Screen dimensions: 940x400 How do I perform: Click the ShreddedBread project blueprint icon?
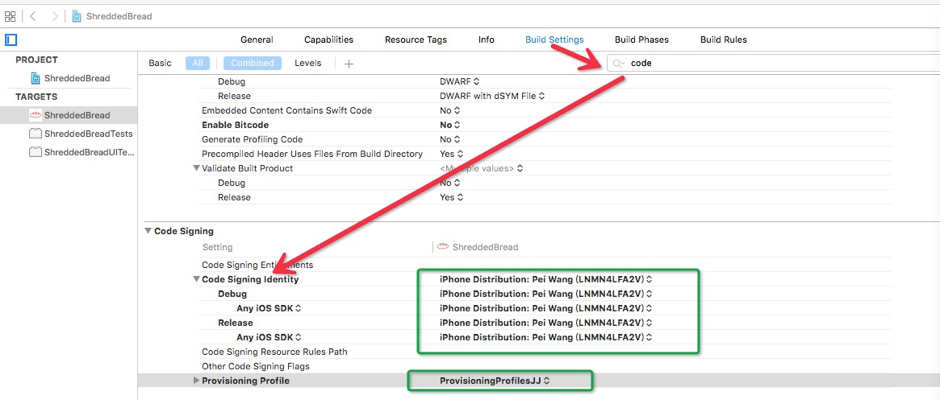[x=35, y=78]
